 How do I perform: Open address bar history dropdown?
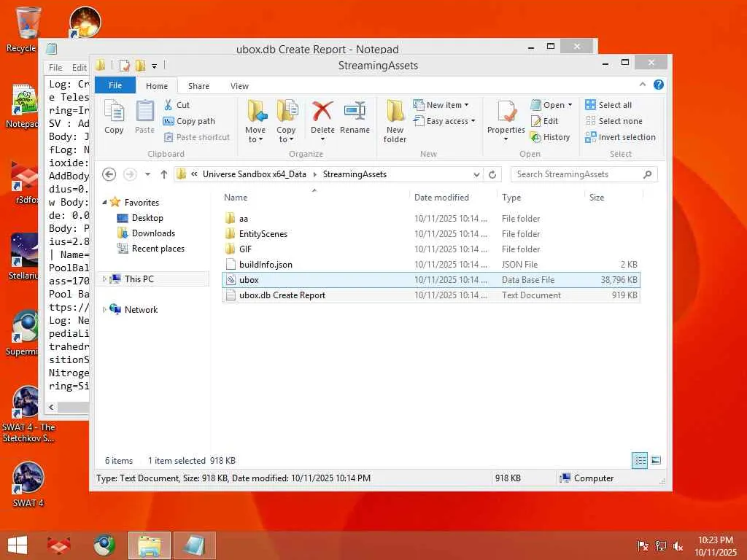476,175
